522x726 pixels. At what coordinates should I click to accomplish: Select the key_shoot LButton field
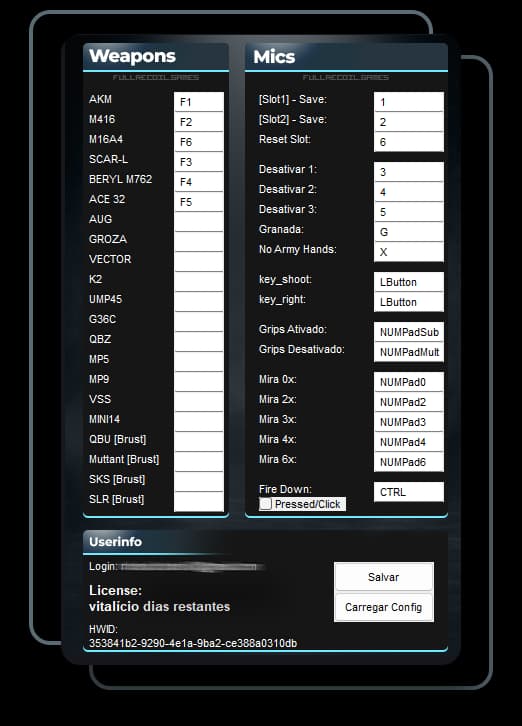[x=409, y=282]
